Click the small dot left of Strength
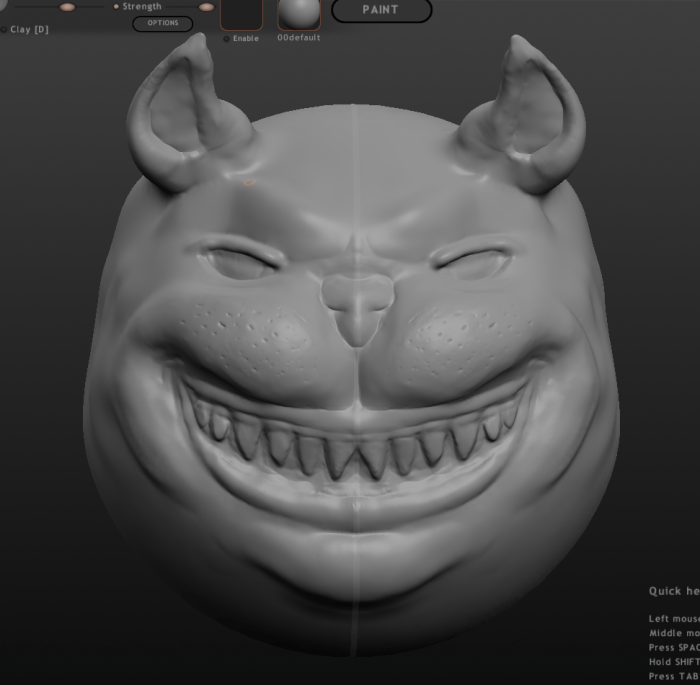 (x=116, y=7)
